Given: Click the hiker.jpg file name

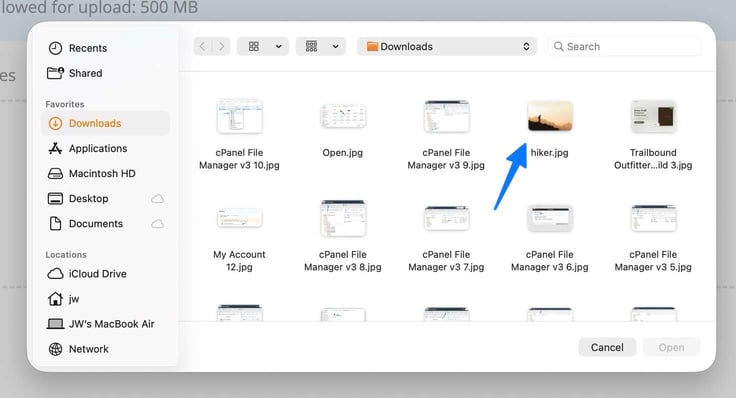Looking at the screenshot, I should (x=550, y=153).
